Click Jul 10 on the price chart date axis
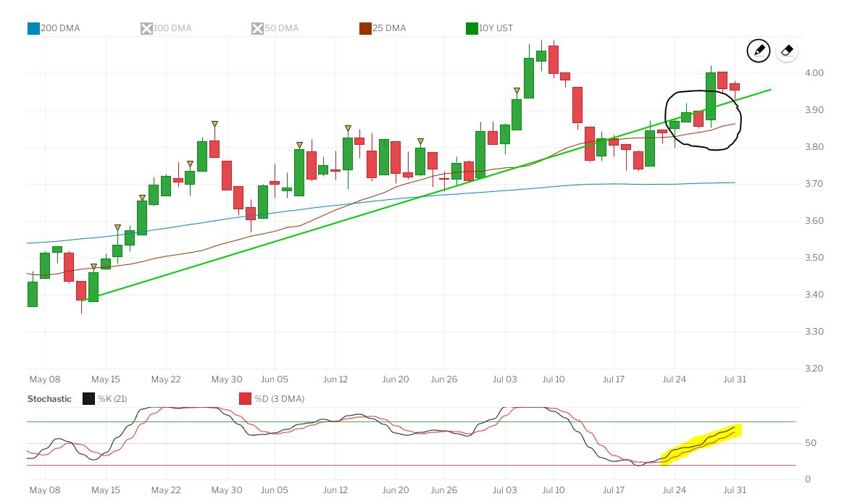This screenshot has width=847, height=504. pos(554,379)
